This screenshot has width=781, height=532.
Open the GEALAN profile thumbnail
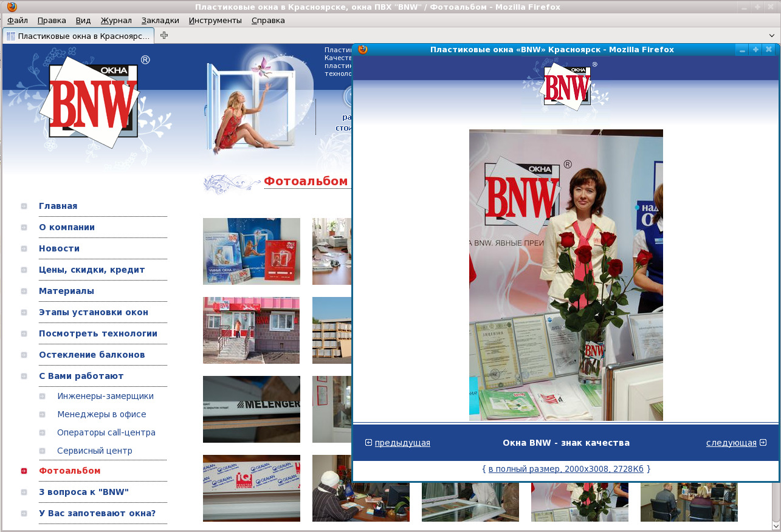(252, 488)
